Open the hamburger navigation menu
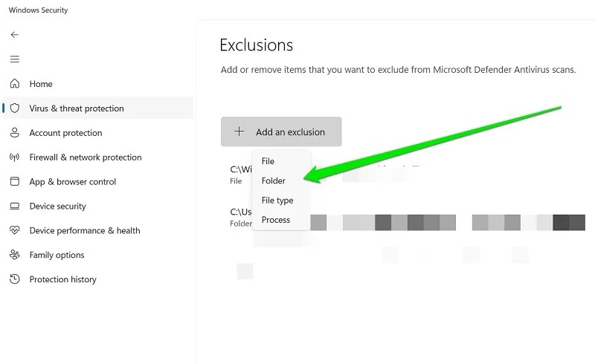 click(x=14, y=59)
